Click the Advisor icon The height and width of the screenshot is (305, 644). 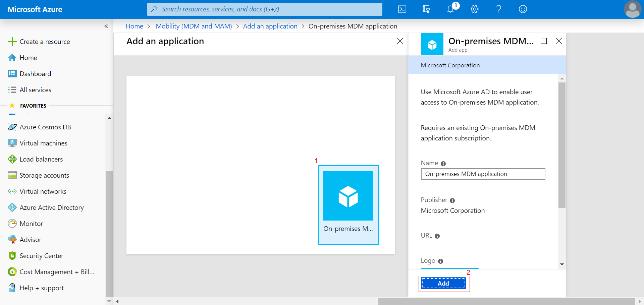click(x=12, y=240)
